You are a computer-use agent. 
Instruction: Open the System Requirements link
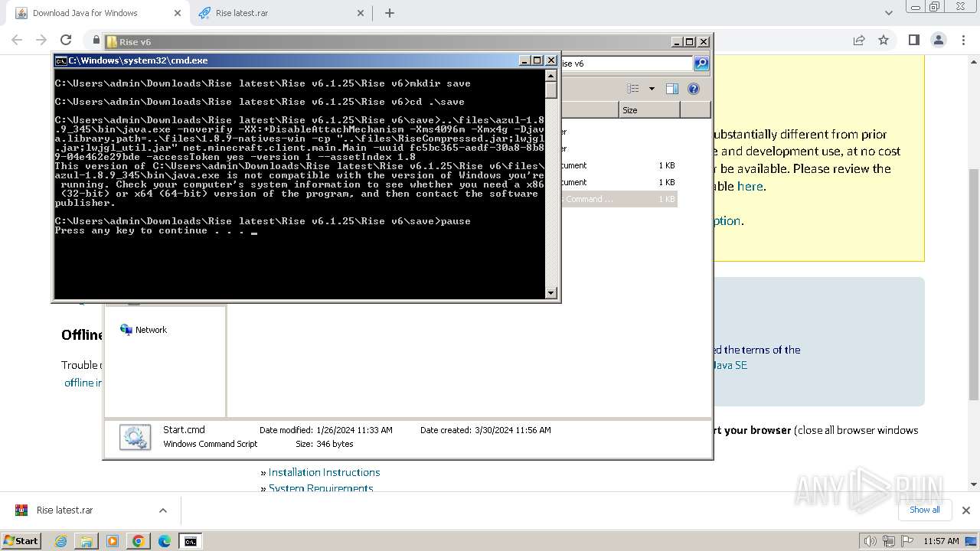(321, 487)
